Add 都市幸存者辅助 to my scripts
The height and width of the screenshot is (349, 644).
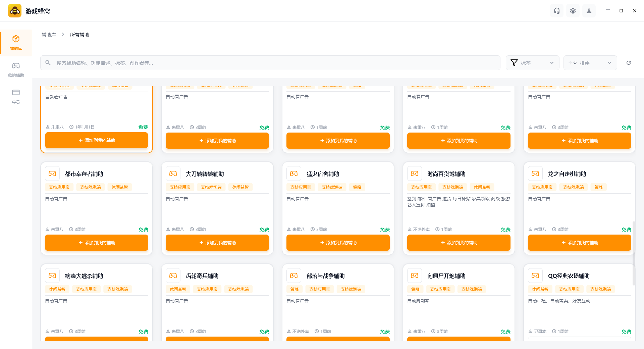point(97,243)
